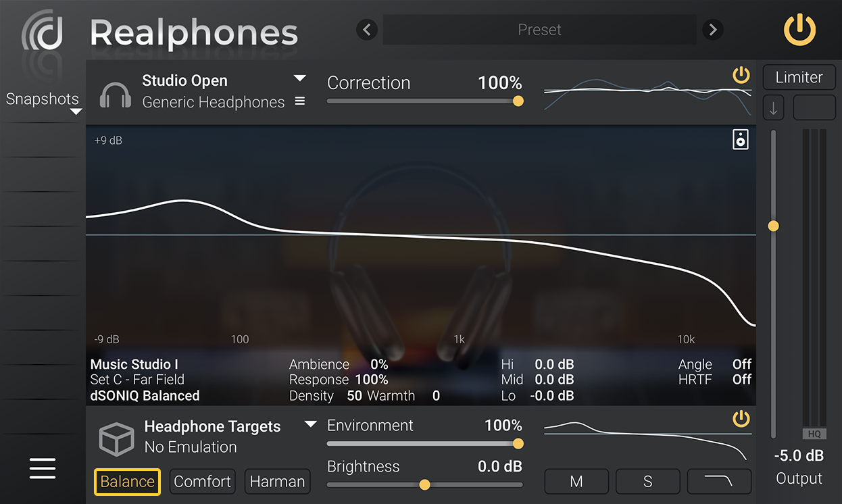Open the bottom-left hamburger menu
The height and width of the screenshot is (504, 842).
click(x=42, y=468)
